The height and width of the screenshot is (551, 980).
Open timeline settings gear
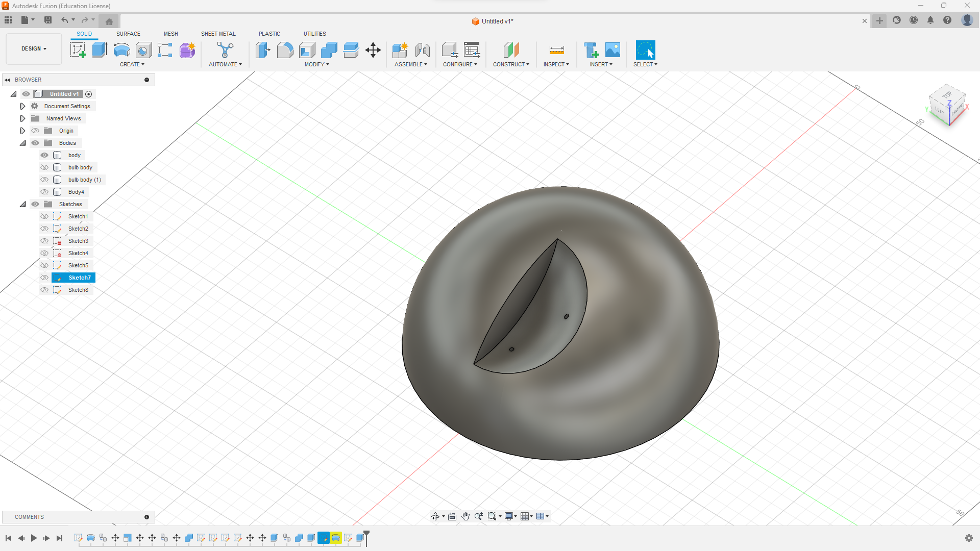[x=969, y=538]
